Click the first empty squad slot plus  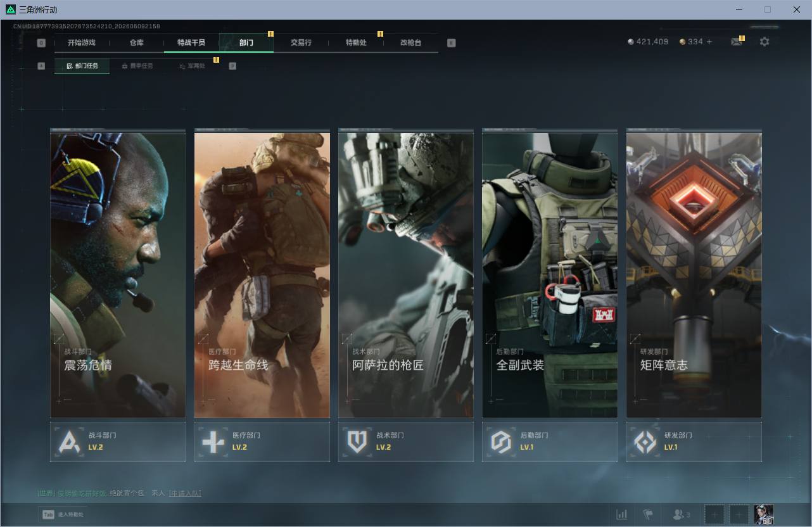point(714,514)
